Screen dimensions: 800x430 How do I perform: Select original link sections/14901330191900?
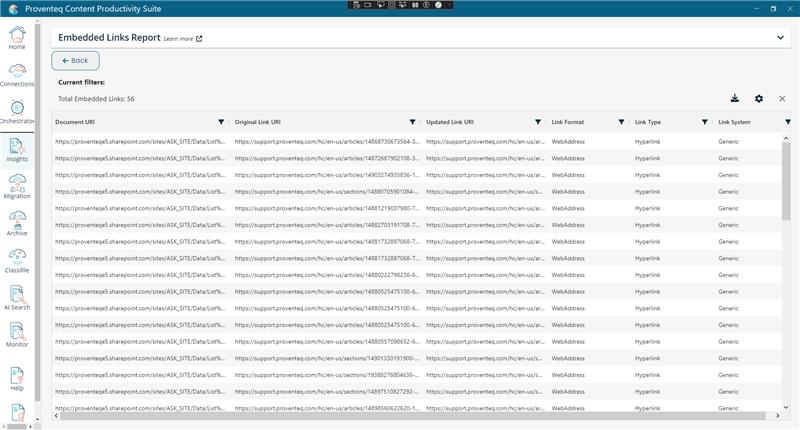327,359
